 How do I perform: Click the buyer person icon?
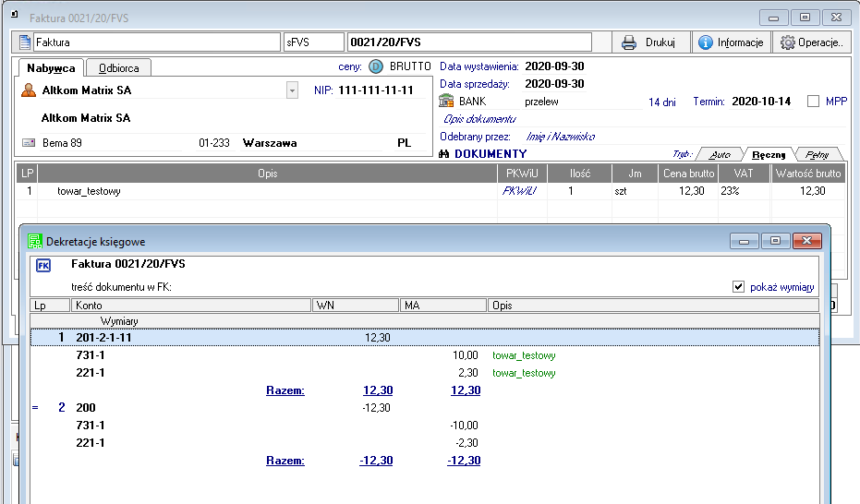29,90
